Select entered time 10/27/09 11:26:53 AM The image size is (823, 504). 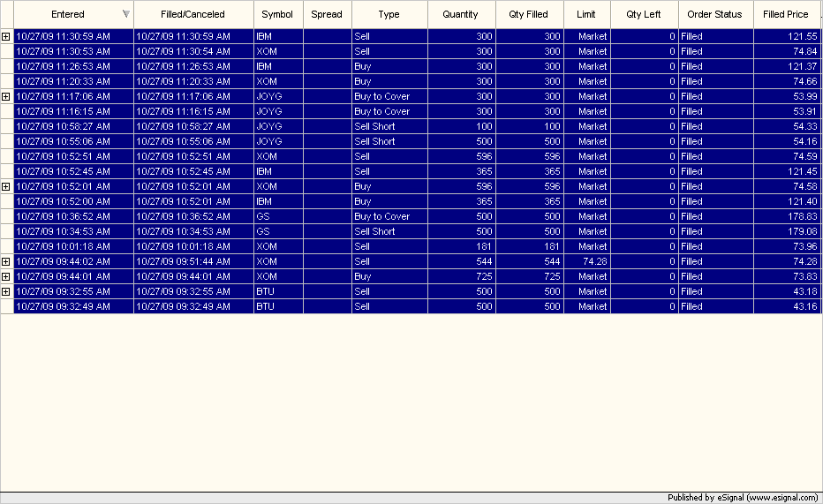click(73, 66)
